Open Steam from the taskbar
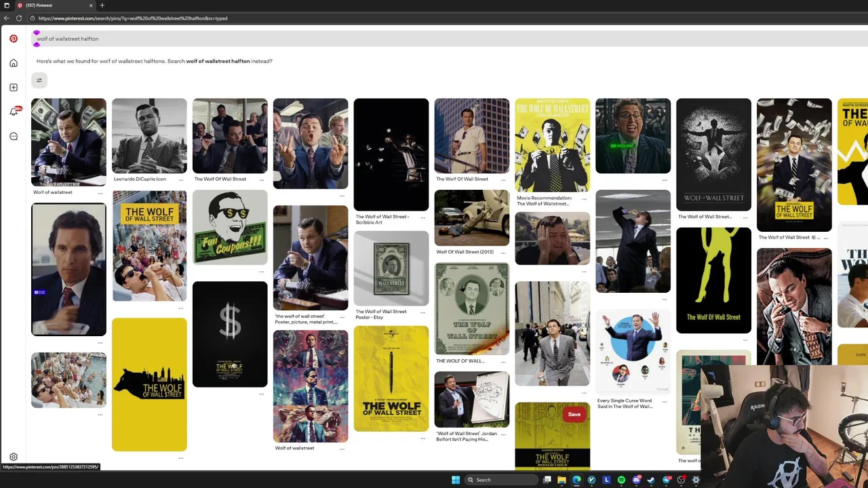 tap(651, 480)
